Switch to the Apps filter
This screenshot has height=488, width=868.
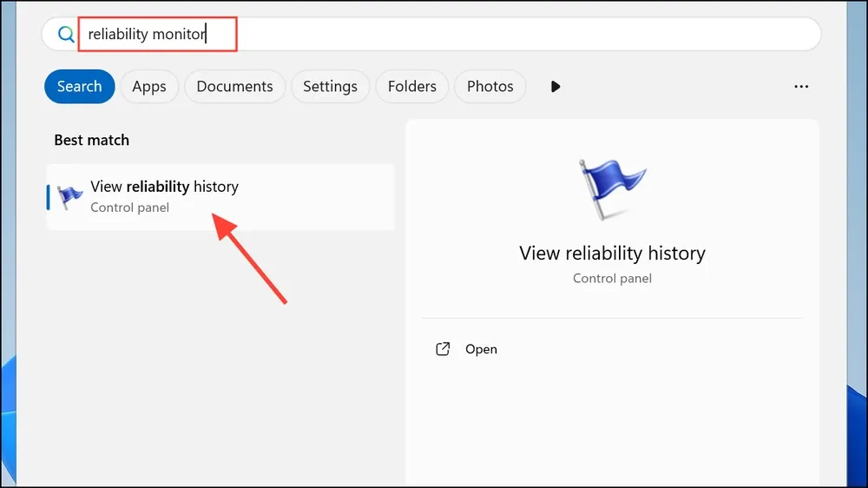tap(149, 87)
